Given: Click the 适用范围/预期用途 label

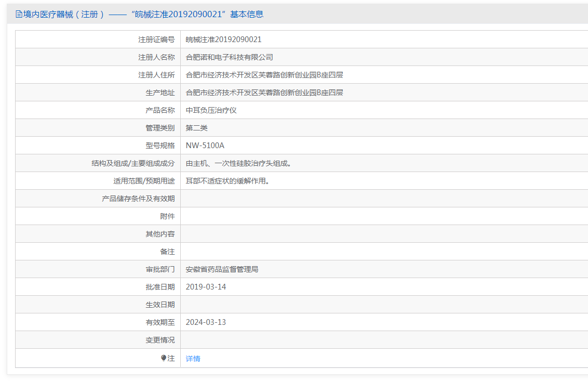Looking at the screenshot, I should pos(144,181).
